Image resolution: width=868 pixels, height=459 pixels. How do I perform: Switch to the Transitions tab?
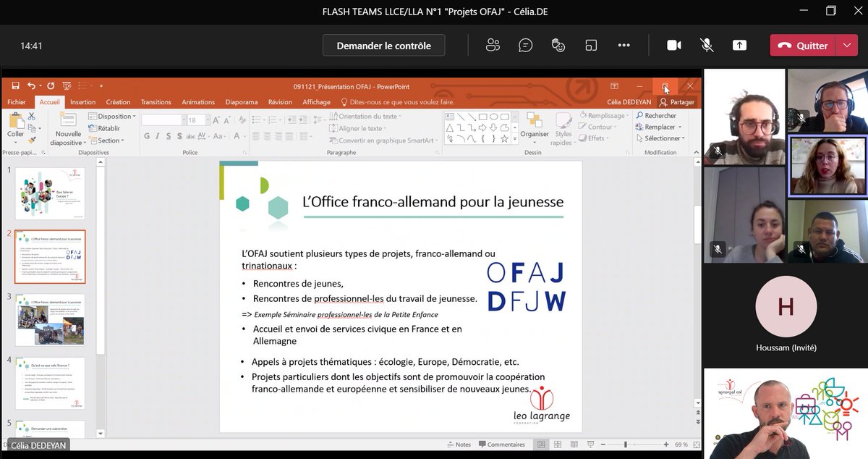tap(156, 102)
